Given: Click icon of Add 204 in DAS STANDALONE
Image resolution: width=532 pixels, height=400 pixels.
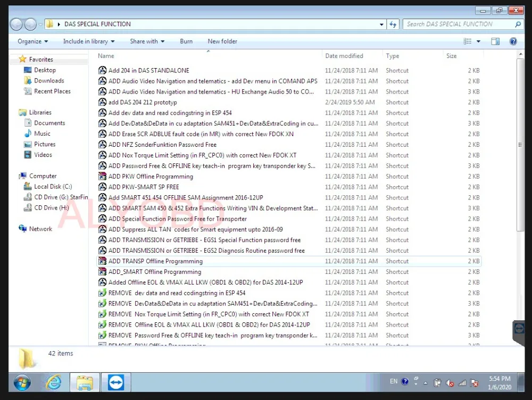Looking at the screenshot, I should (102, 70).
